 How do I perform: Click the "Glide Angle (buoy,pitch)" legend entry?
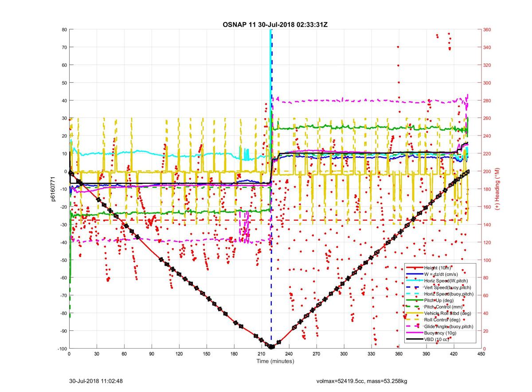[x=449, y=326]
